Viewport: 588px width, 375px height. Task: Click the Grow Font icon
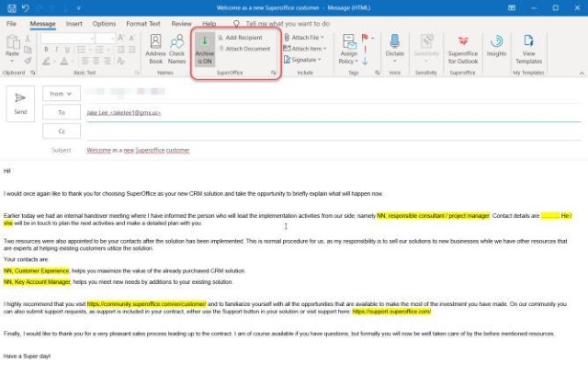(120, 38)
